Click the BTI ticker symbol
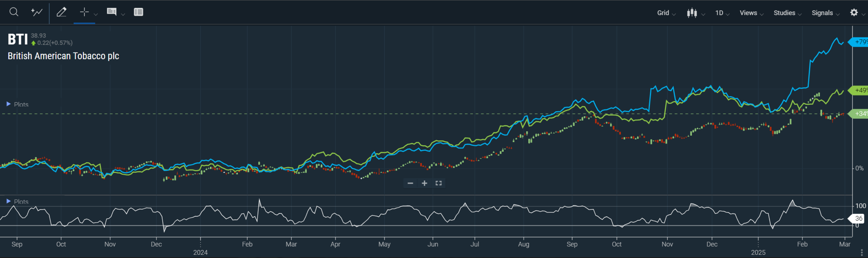The image size is (868, 258). 18,39
